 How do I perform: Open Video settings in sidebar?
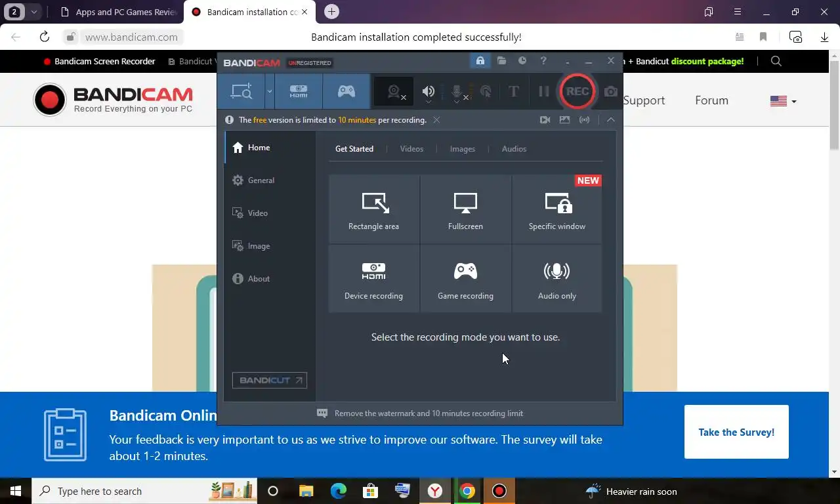click(270, 213)
